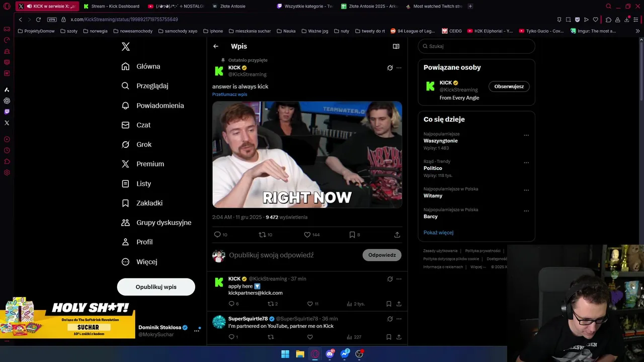The height and width of the screenshot is (362, 644).
Task: Go back with the Wpis arrow
Action: (x=216, y=46)
